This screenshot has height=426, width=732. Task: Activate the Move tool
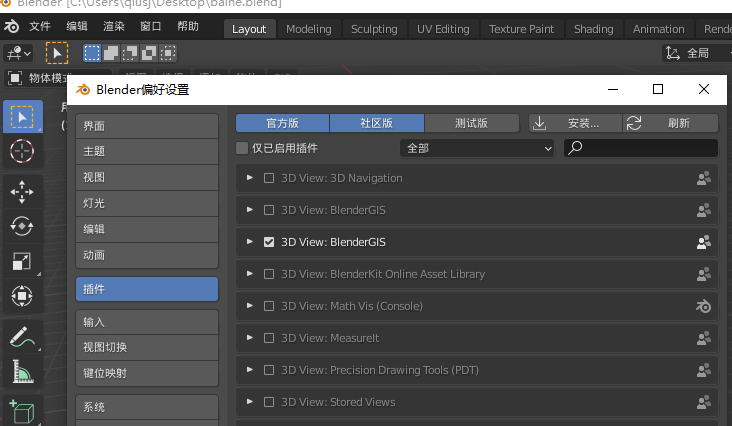point(22,191)
